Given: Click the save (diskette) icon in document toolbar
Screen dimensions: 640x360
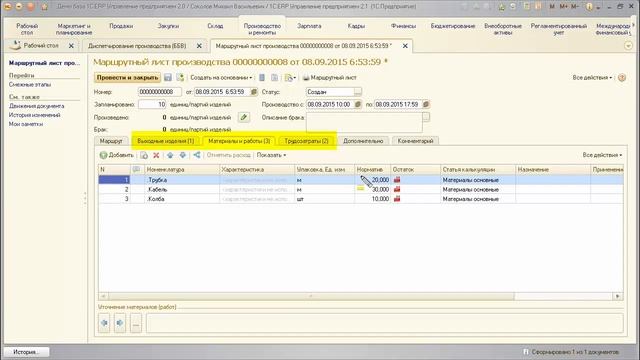Looking at the screenshot, I should tap(168, 78).
